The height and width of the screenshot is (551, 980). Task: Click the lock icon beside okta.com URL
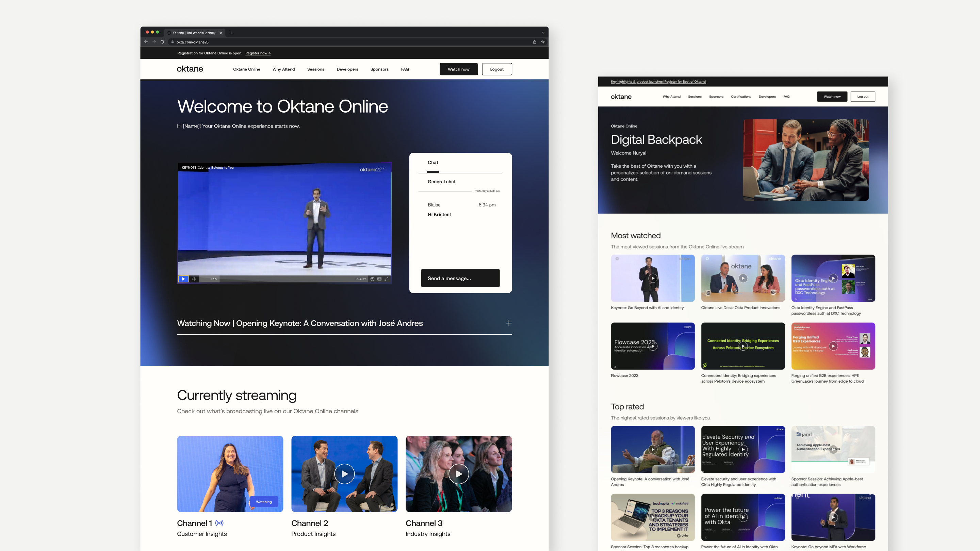(173, 42)
